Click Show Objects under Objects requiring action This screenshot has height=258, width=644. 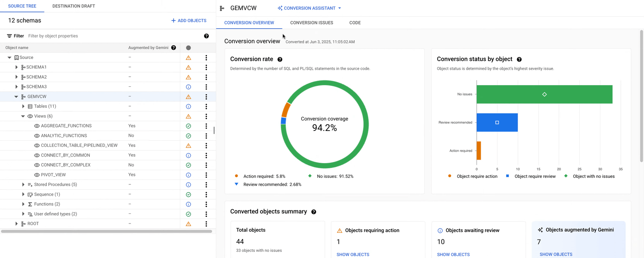click(353, 255)
